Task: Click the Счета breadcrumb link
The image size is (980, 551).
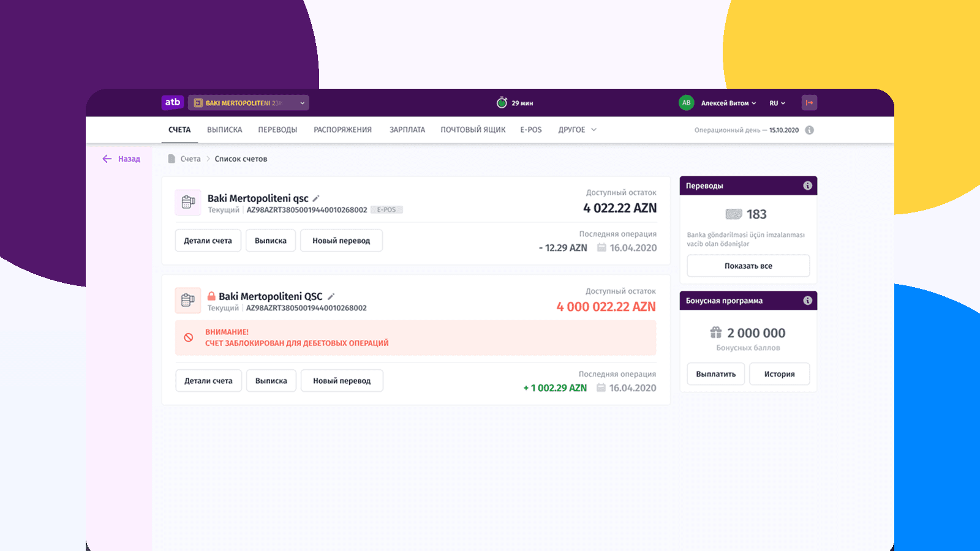Action: 190,159
